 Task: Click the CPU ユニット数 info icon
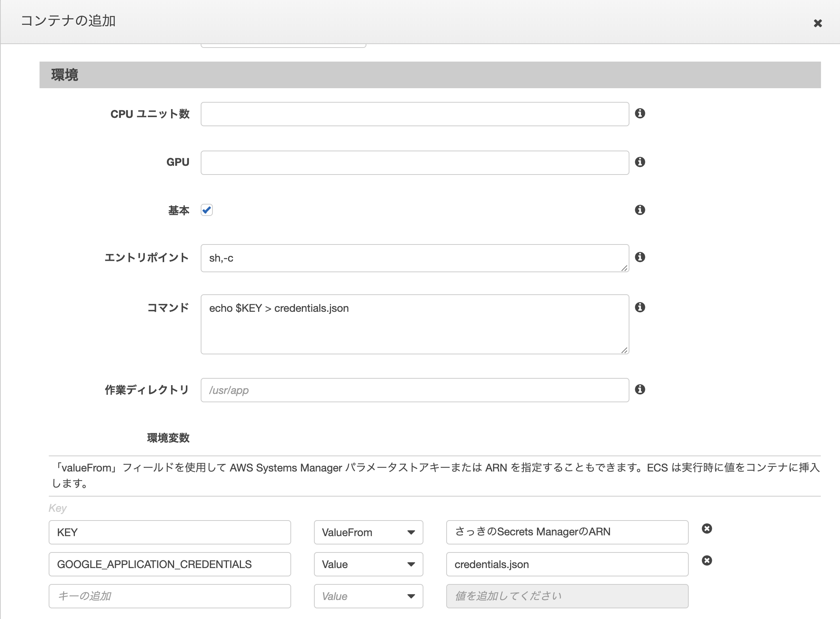click(640, 113)
